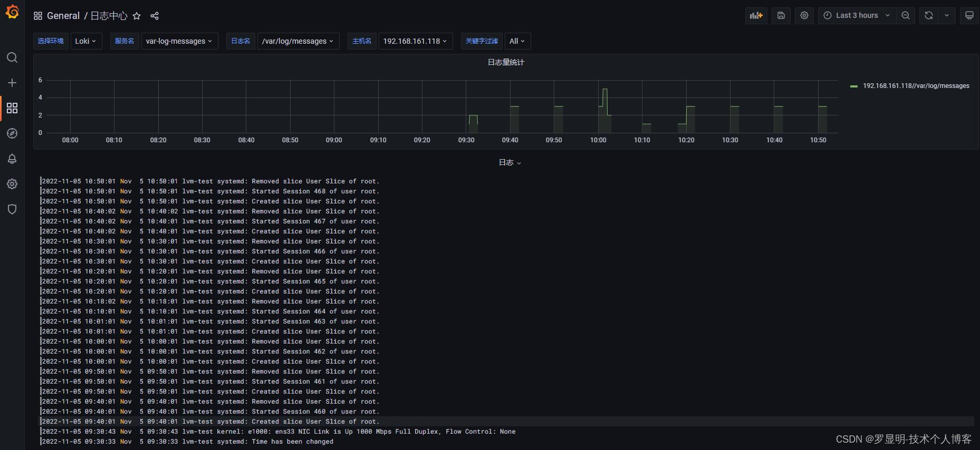The width and height of the screenshot is (980, 450).
Task: Click the 服务名 variable label
Action: (x=124, y=41)
